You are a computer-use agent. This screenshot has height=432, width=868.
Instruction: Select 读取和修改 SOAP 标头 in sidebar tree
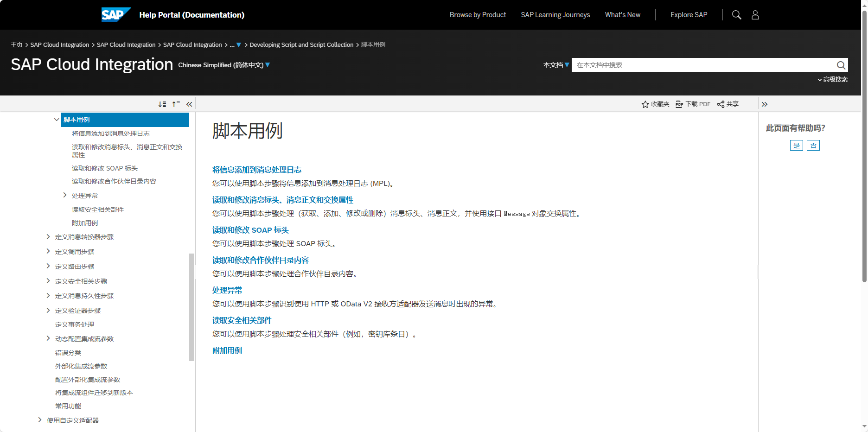105,168
